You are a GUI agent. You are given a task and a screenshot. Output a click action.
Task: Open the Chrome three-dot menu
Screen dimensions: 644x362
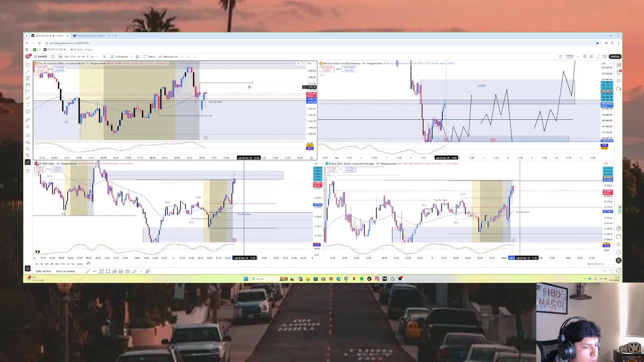pyautogui.click(x=618, y=43)
